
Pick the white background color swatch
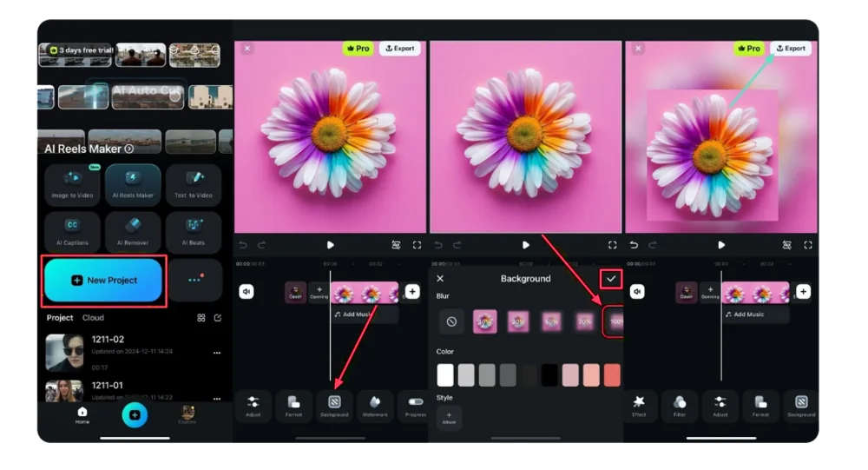pos(445,374)
